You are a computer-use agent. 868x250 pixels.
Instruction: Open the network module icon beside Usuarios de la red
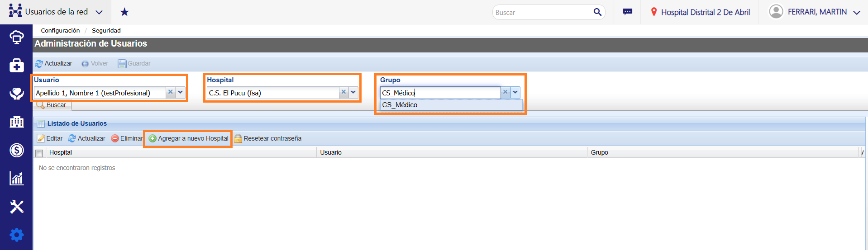tap(15, 11)
